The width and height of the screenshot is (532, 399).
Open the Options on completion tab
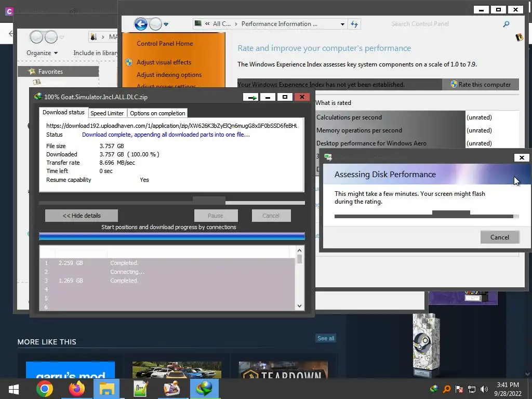[157, 113]
